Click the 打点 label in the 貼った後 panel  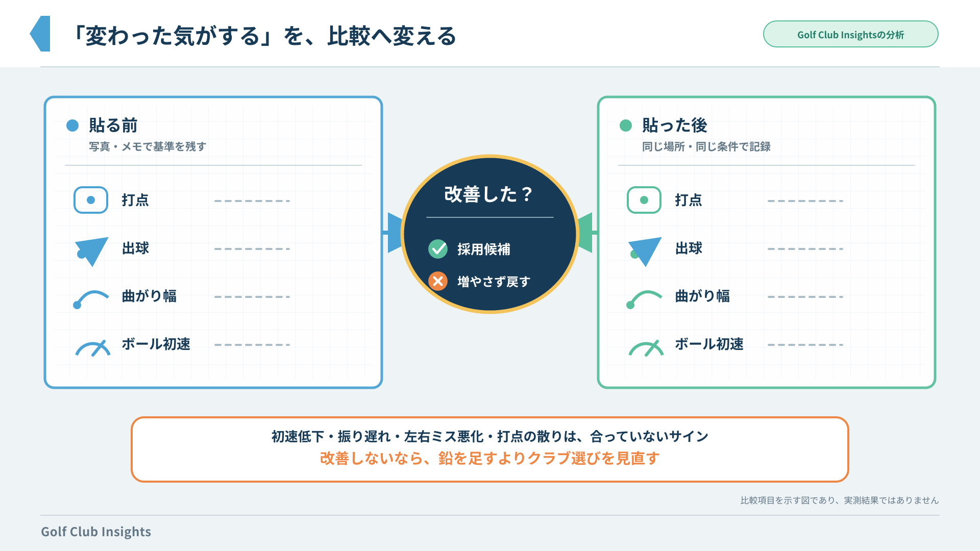[x=689, y=200]
